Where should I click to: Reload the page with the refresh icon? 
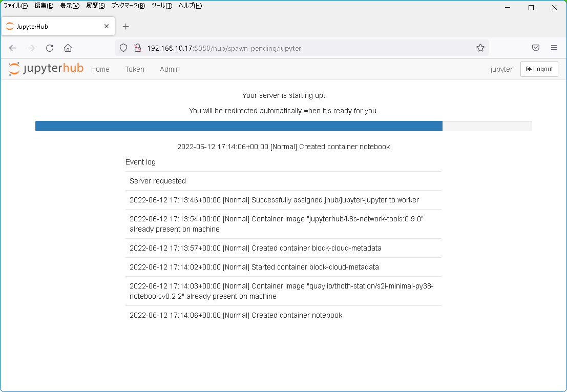click(50, 48)
